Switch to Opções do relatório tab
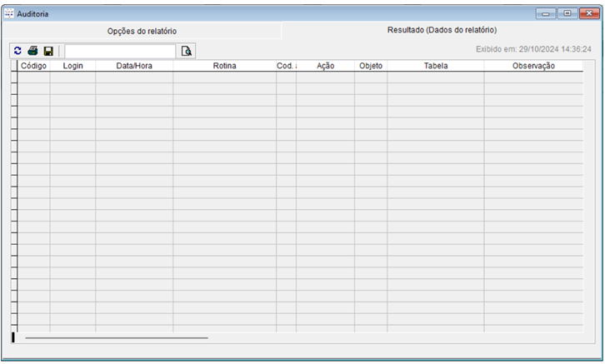Viewport: 605px width, 364px height. coord(142,30)
